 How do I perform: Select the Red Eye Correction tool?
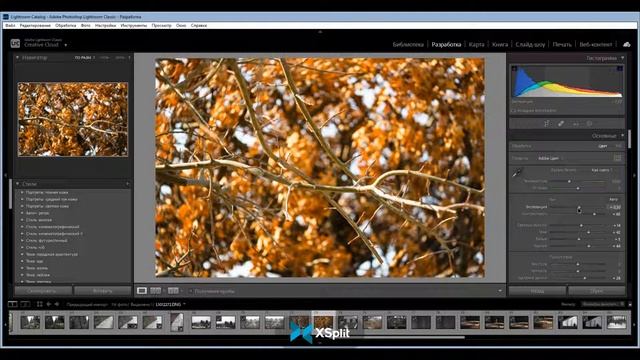click(x=576, y=123)
